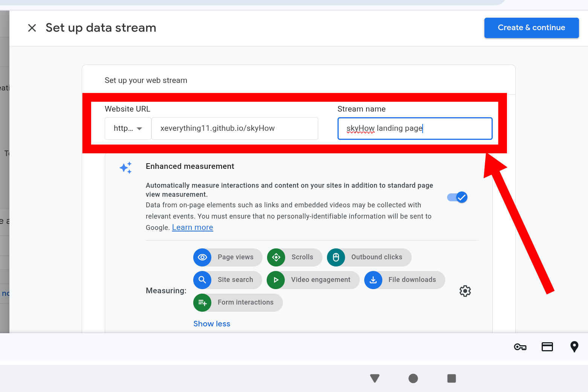Collapse measurements with Show less

click(x=212, y=324)
